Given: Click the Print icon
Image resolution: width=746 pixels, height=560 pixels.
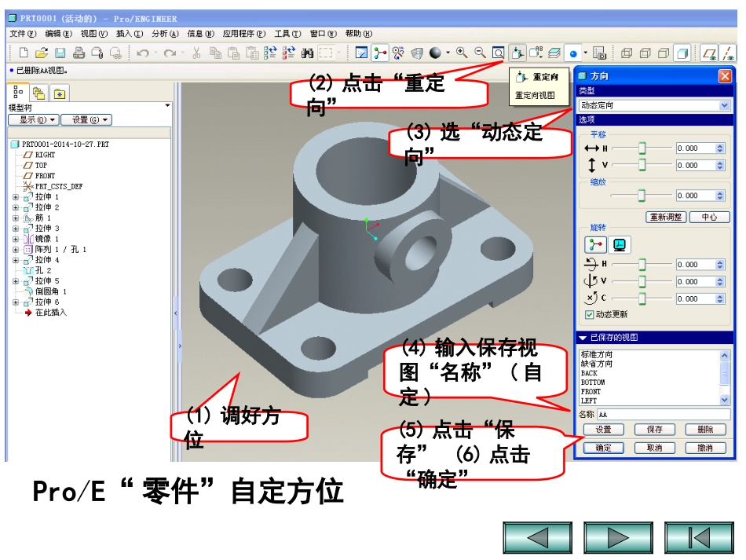Looking at the screenshot, I should 79,53.
